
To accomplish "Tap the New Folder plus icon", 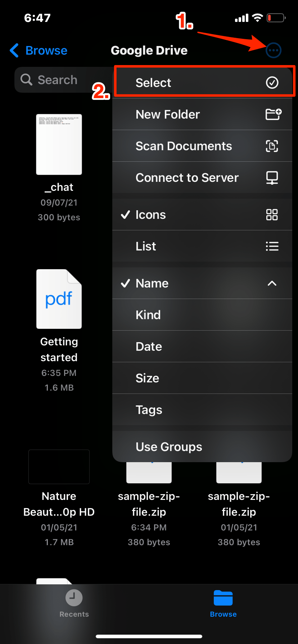I will tap(273, 114).
